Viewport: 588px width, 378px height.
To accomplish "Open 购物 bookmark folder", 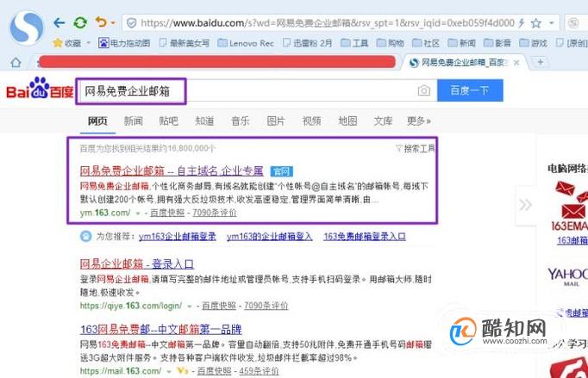I will pos(390,43).
